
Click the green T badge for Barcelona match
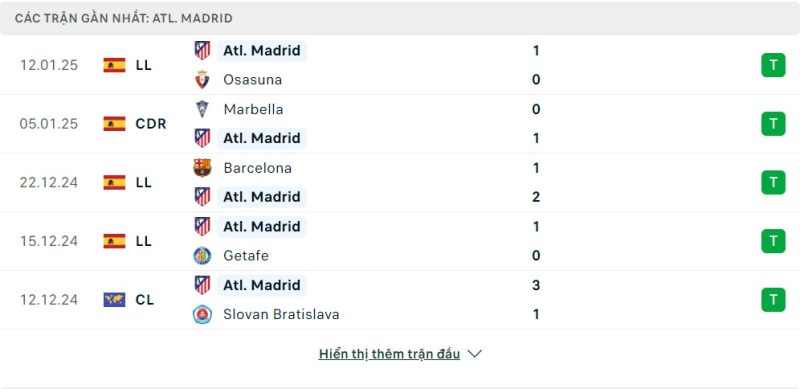(x=773, y=182)
